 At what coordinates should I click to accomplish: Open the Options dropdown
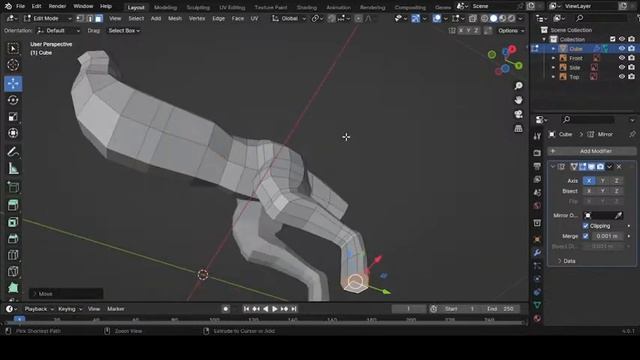(x=511, y=31)
